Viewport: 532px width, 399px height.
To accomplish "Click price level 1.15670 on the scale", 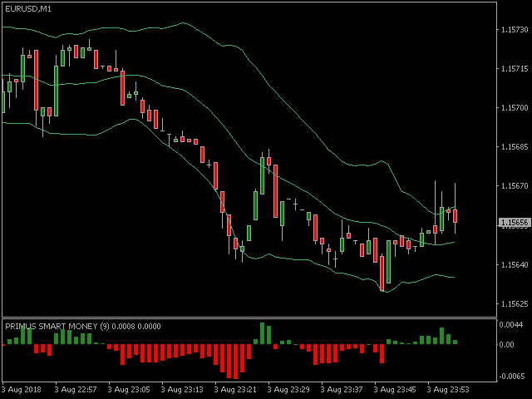I will click(515, 186).
